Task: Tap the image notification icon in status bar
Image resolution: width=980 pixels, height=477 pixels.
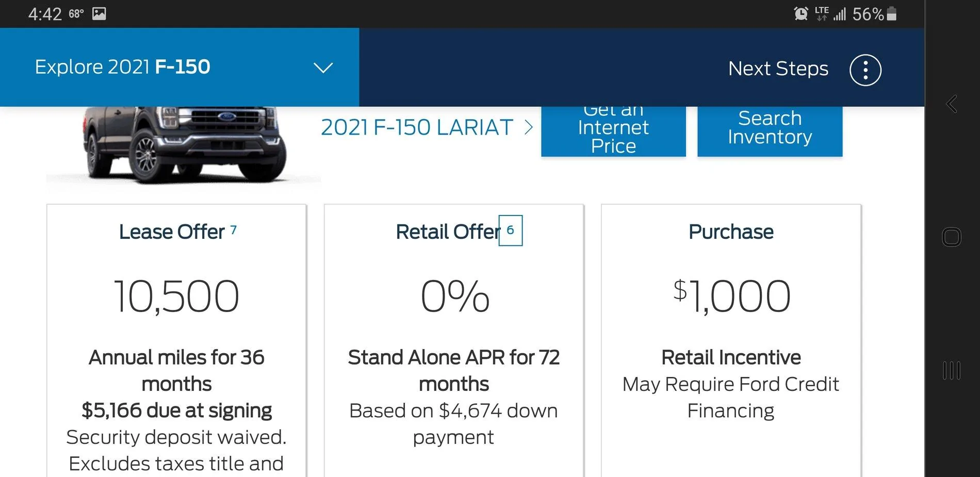Action: click(99, 14)
